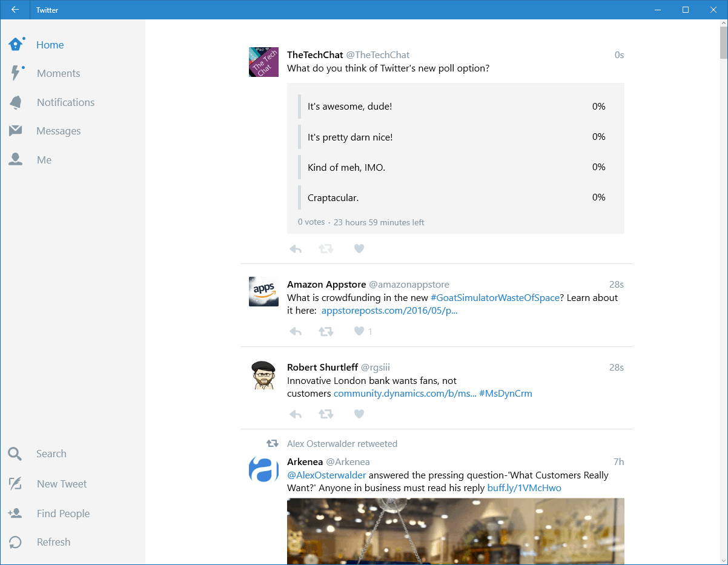Retweet TheTechChat's poll tweet
Viewport: 728px width, 565px height.
pyautogui.click(x=326, y=248)
